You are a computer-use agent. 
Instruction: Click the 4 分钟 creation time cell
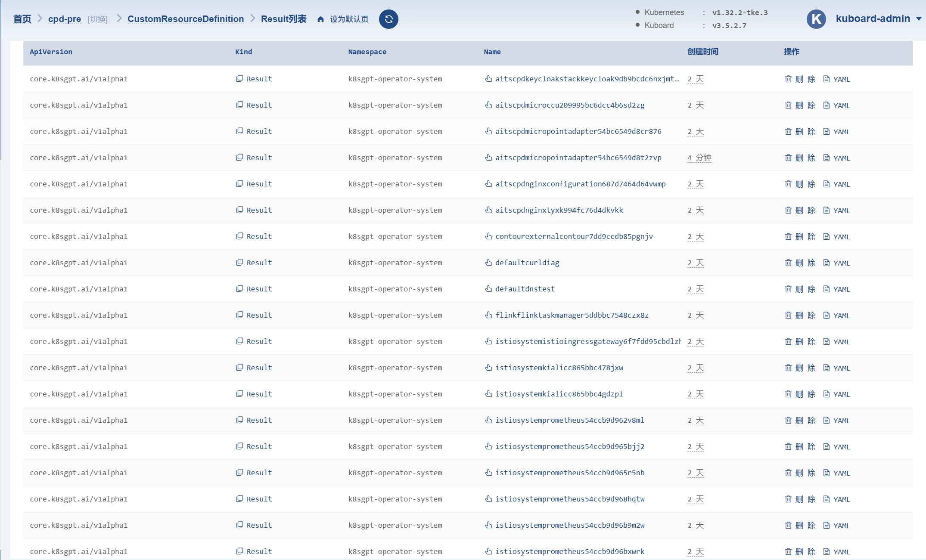[x=699, y=158]
